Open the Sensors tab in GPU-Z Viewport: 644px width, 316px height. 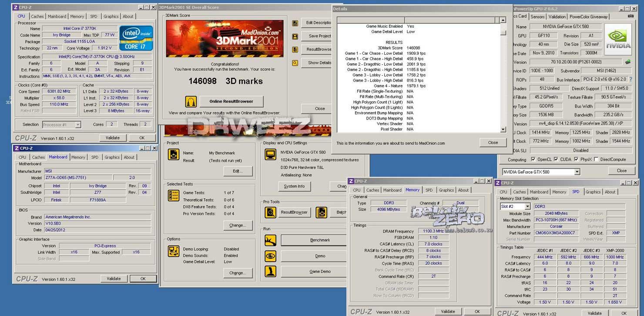pos(537,17)
